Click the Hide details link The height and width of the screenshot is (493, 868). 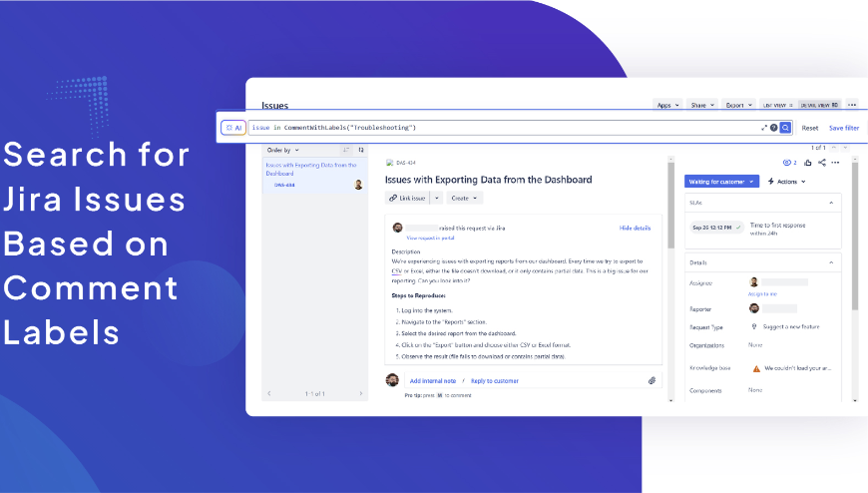(x=635, y=228)
